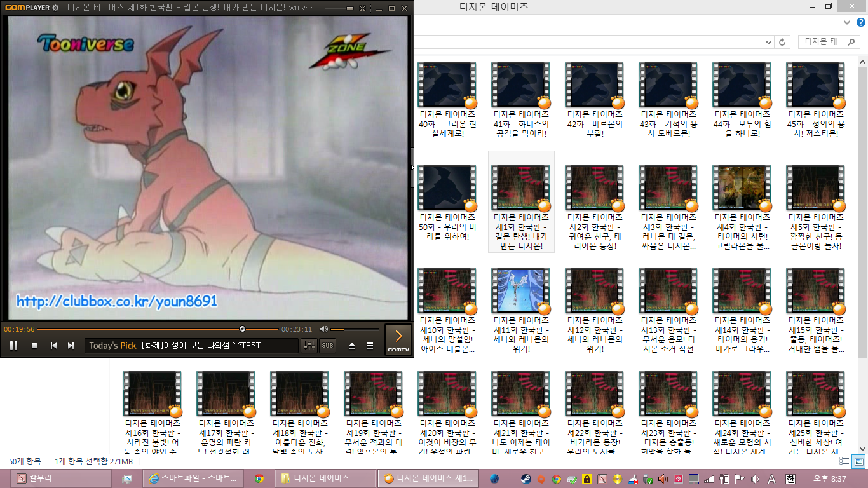Mute sound via GOM Player speaker icon
Screen dimensions: 868x488
(323, 329)
